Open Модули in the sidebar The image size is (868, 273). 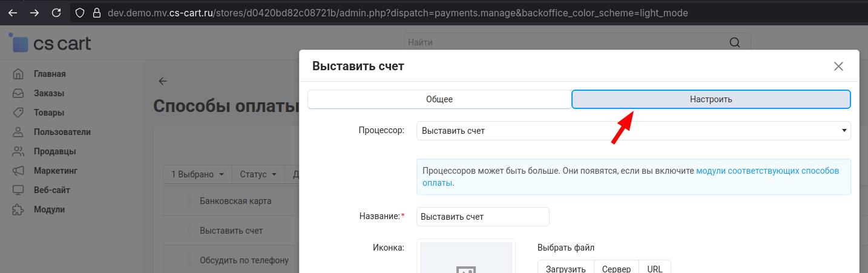point(50,209)
